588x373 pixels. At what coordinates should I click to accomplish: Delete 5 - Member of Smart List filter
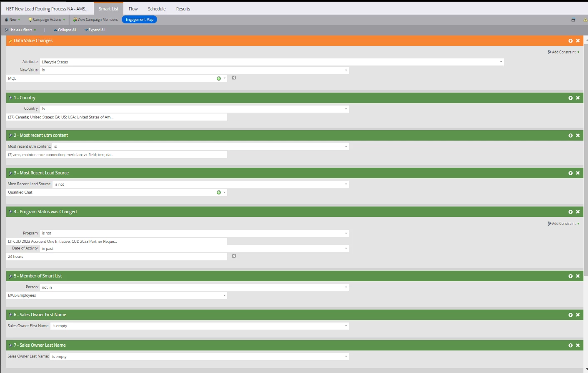pos(578,276)
